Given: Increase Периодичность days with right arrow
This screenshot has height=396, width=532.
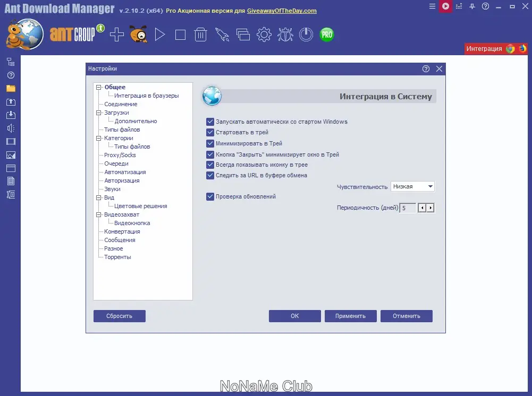Looking at the screenshot, I should coord(430,208).
